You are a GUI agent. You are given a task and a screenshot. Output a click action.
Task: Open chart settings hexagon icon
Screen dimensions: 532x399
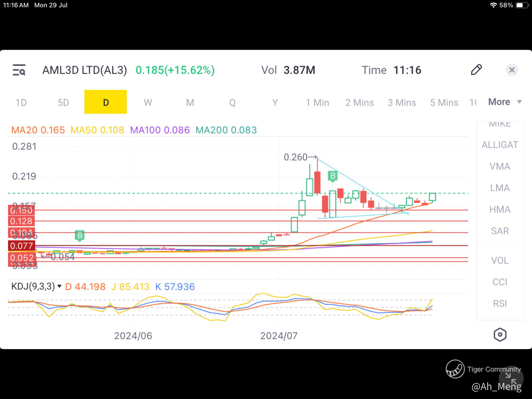click(500, 335)
